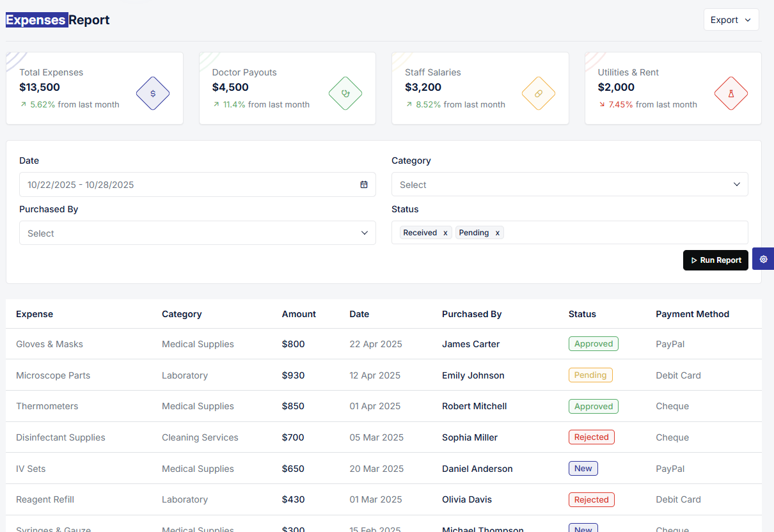The image size is (774, 532).
Task: Expand the Category select dropdown
Action: click(x=570, y=185)
